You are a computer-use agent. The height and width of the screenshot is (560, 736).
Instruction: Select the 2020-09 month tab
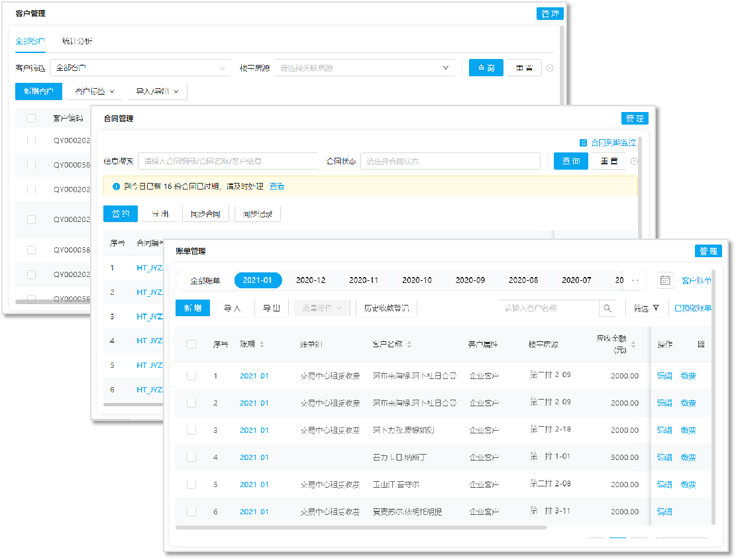point(470,280)
